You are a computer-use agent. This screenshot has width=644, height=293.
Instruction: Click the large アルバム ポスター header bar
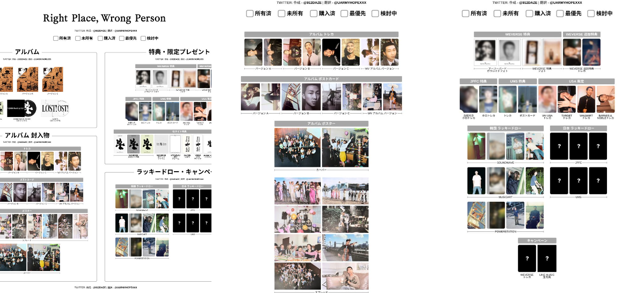321,123
